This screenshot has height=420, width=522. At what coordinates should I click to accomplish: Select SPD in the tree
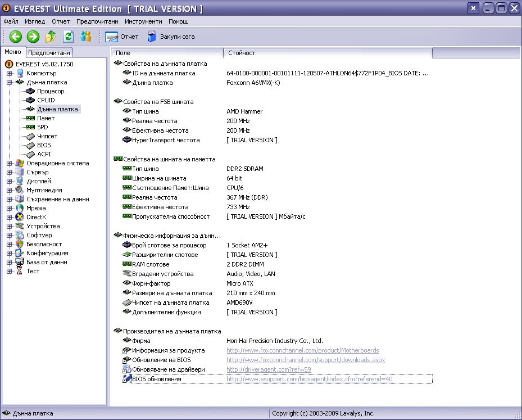click(x=42, y=127)
